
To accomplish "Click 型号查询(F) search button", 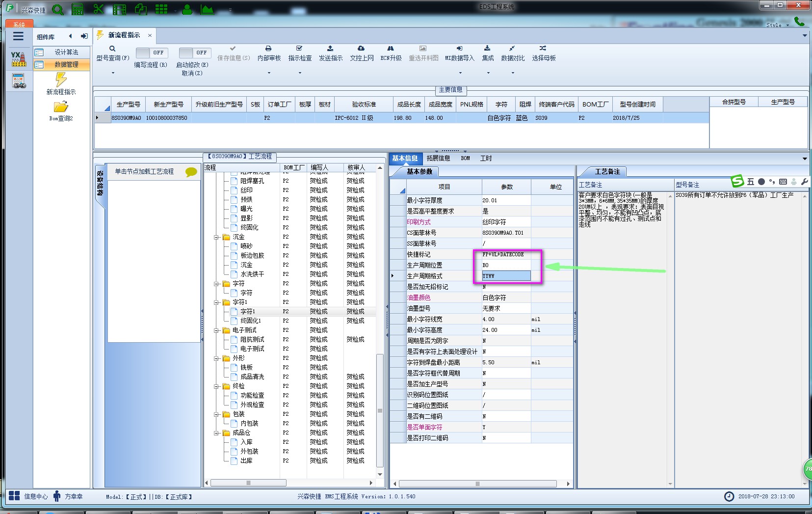I will click(113, 54).
